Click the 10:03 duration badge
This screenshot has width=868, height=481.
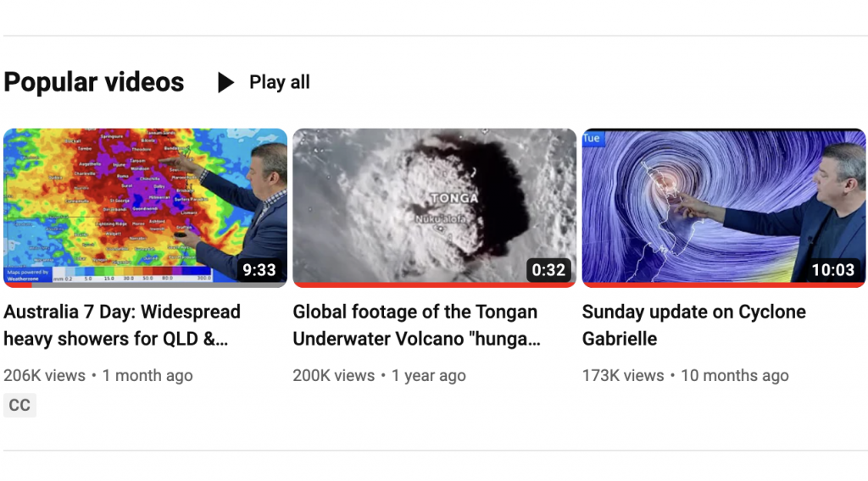[833, 270]
